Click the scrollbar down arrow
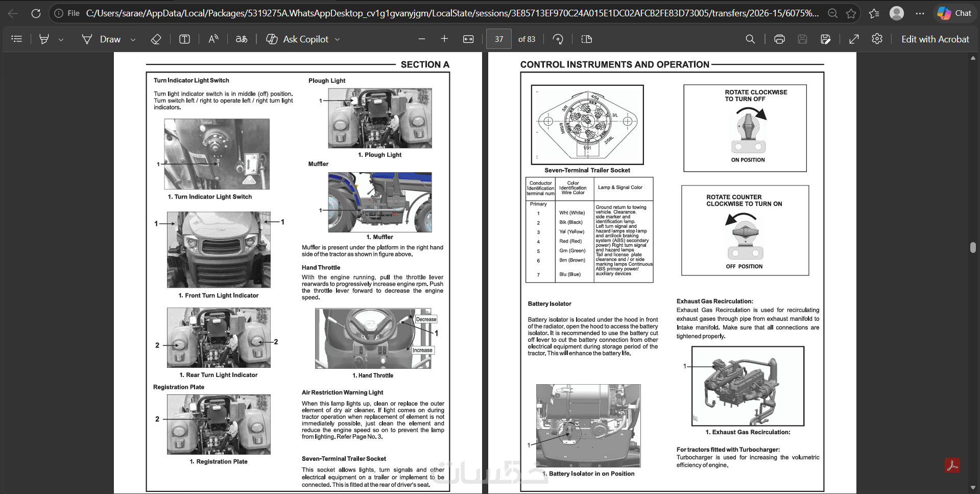 click(973, 488)
